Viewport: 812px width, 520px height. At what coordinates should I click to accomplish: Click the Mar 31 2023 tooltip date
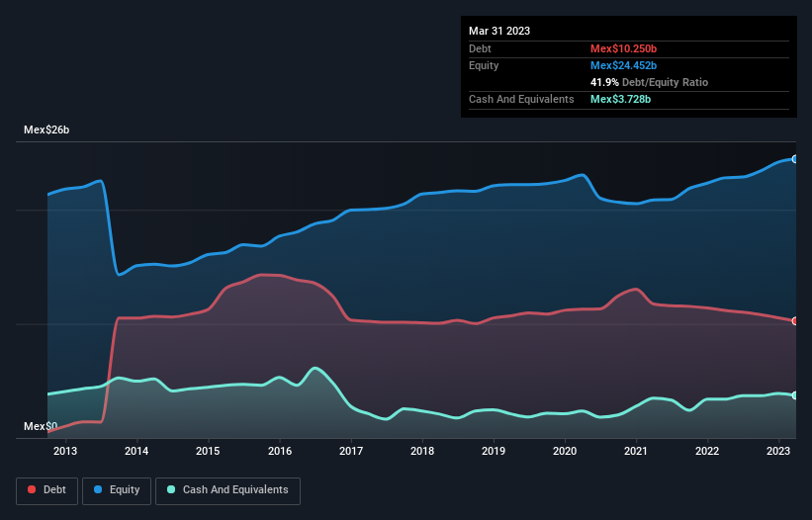499,31
